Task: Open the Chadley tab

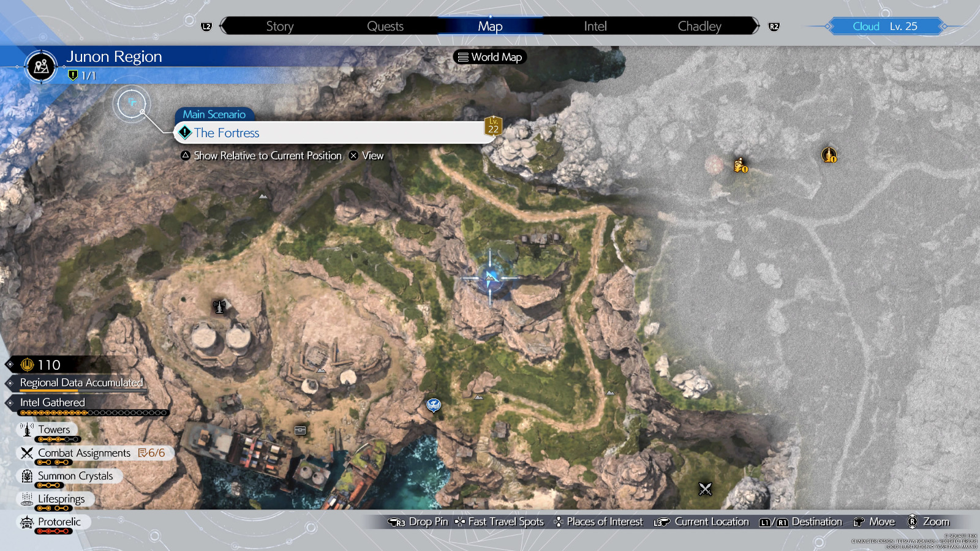Action: (x=699, y=26)
